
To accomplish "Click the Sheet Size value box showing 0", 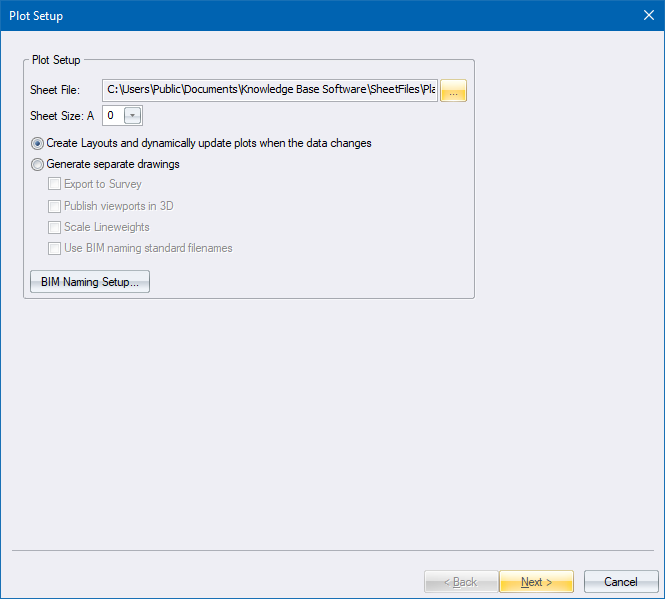I will (111, 116).
